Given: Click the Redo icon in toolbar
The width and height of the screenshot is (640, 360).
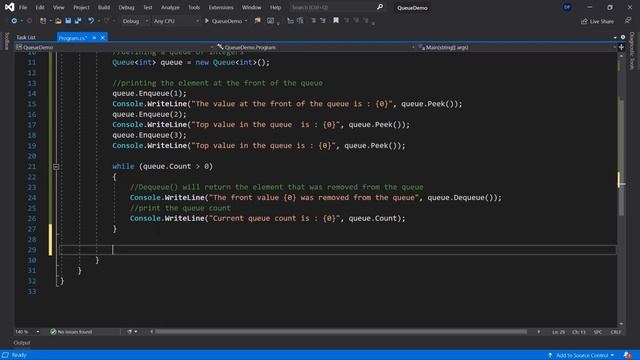Looking at the screenshot, I should click(x=107, y=21).
